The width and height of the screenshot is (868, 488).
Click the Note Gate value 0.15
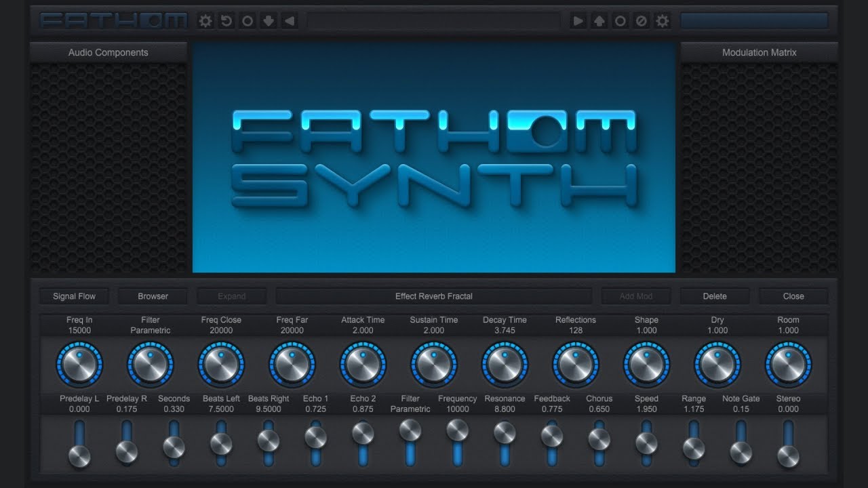tap(741, 409)
